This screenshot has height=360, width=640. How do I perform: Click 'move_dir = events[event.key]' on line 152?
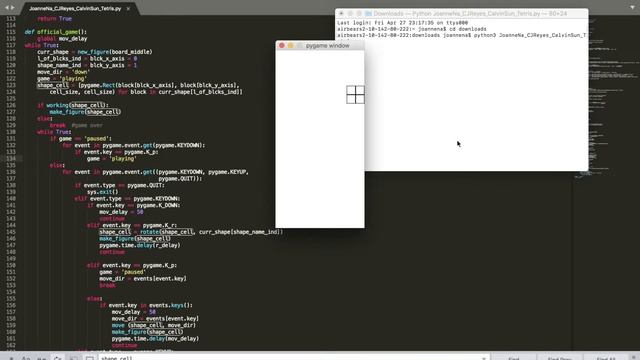pos(143,278)
